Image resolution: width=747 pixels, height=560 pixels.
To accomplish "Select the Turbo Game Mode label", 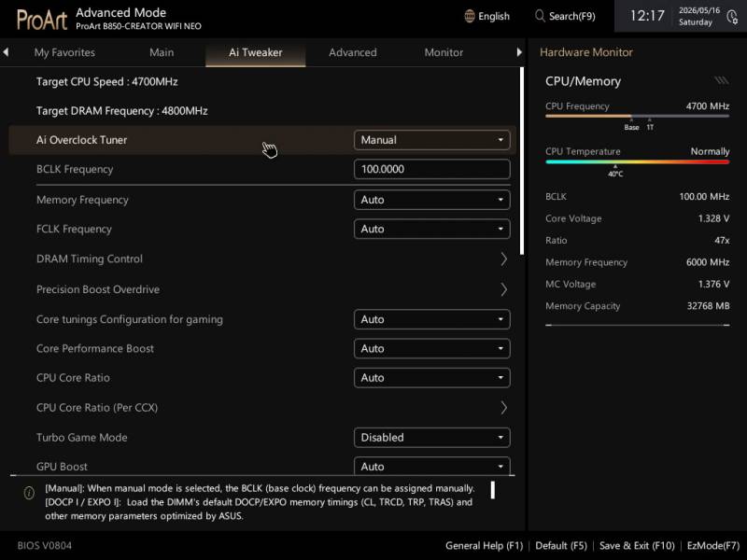I will 81,438.
